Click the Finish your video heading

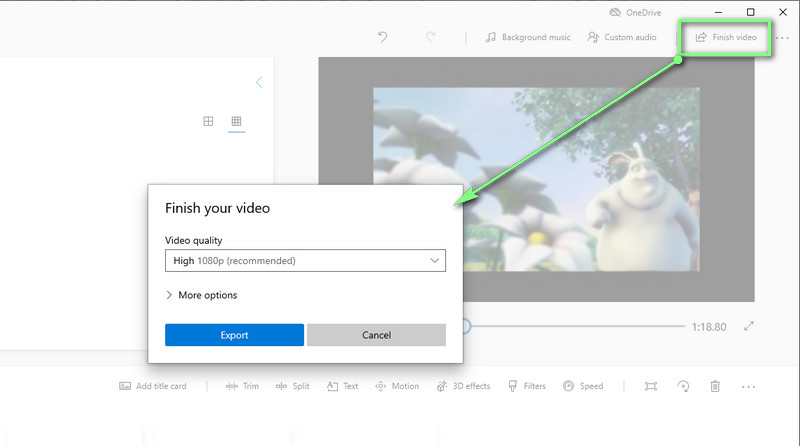(x=217, y=208)
